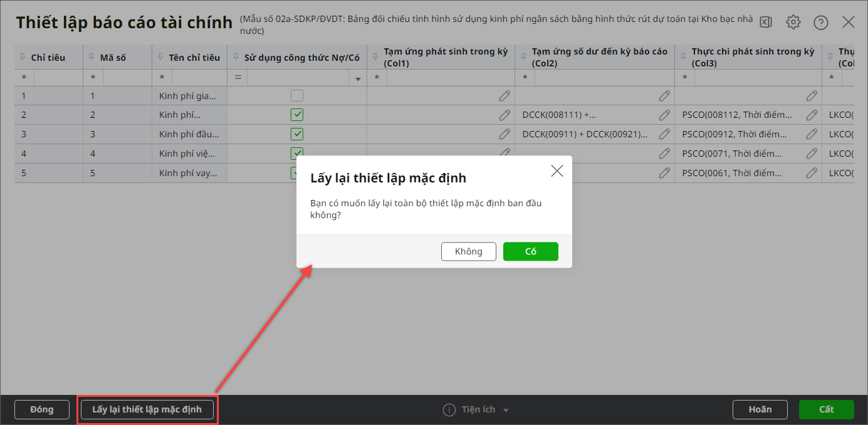Image resolution: width=868 pixels, height=425 pixels.
Task: Select the DCCK(00911) + DCCK(00921) formula cell
Action: pyautogui.click(x=595, y=134)
